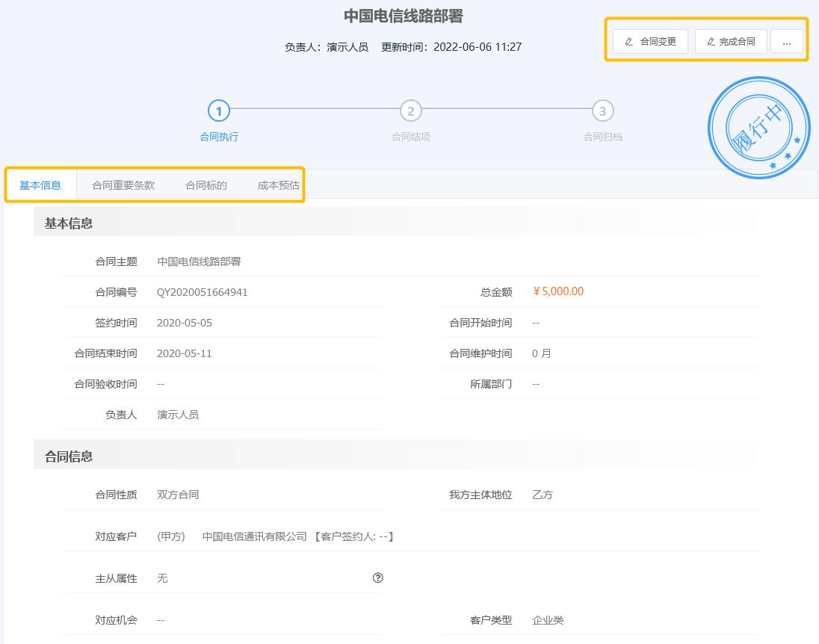Image resolution: width=819 pixels, height=644 pixels.
Task: Click the total amount ¥5,000.00
Action: tap(558, 291)
